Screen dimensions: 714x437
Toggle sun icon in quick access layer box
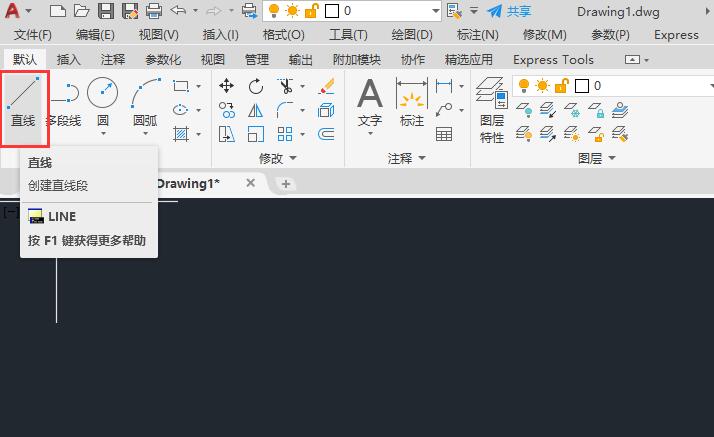pyautogui.click(x=292, y=10)
